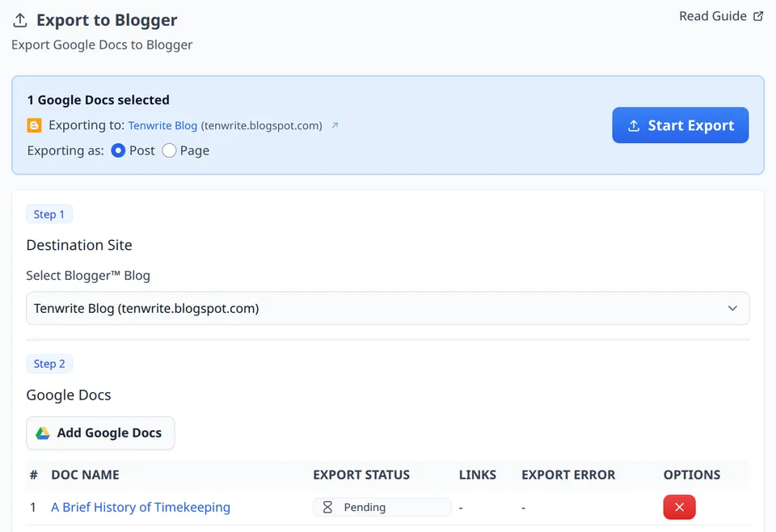
Task: Click the Start Export button
Action: point(680,125)
